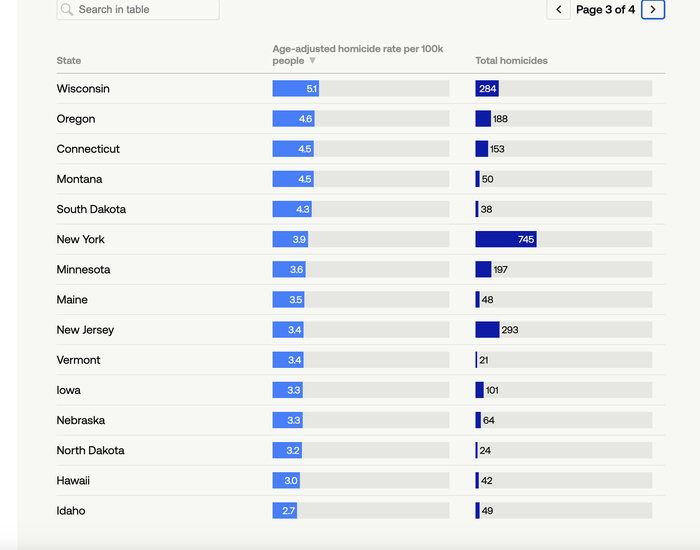Click Iowa's 101 total homicides bar
The width and height of the screenshot is (700, 550).
click(x=480, y=390)
